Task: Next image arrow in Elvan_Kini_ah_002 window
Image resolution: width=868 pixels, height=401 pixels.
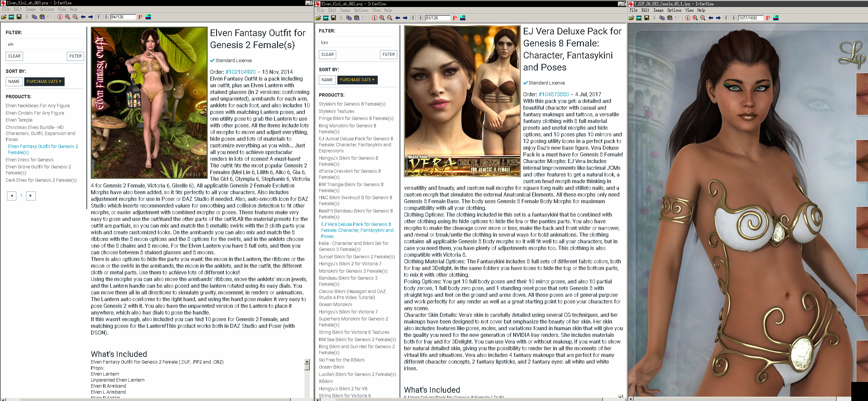Action: (x=405, y=18)
